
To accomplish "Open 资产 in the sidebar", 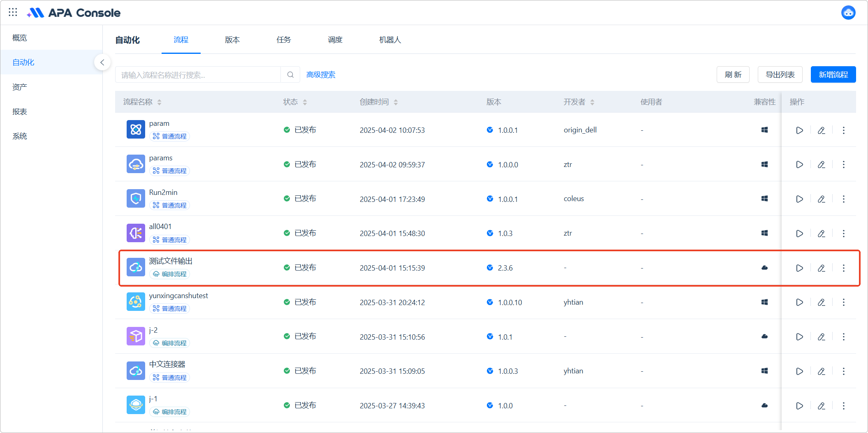I will [51, 87].
